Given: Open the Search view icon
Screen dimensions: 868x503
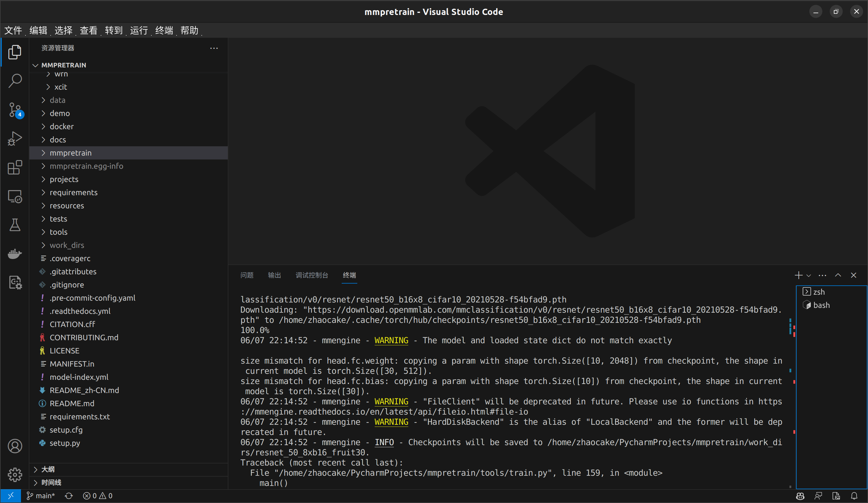Looking at the screenshot, I should coord(15,81).
